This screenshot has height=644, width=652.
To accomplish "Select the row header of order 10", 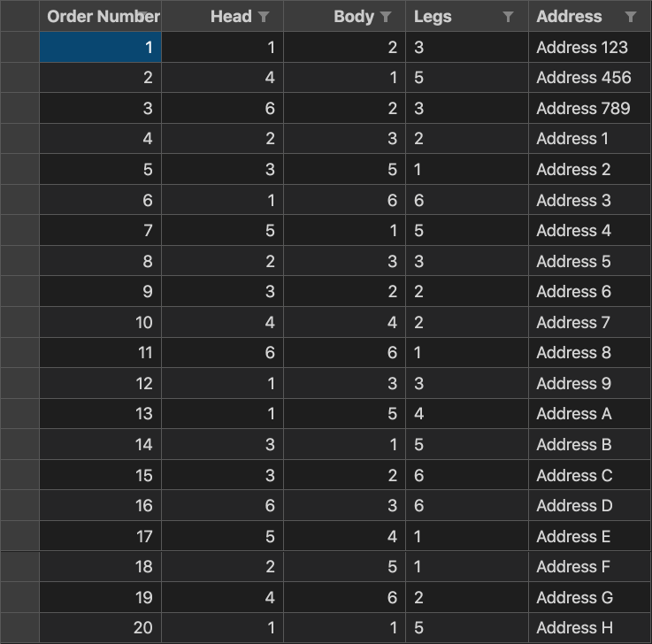I will [x=20, y=322].
